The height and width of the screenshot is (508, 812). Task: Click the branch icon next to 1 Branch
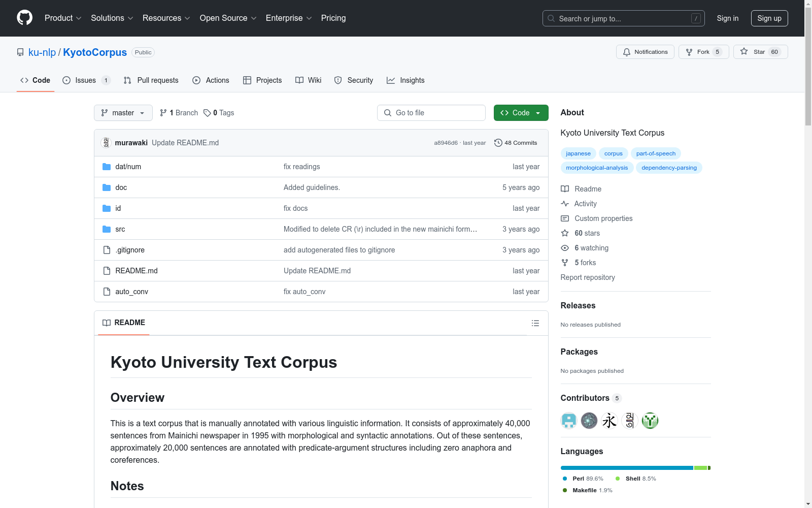(163, 113)
